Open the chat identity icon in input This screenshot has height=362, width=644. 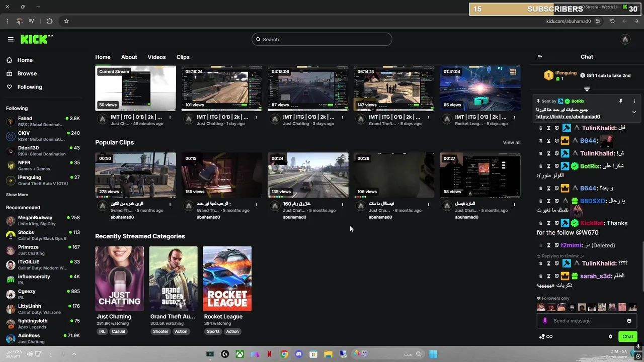tap(545, 321)
